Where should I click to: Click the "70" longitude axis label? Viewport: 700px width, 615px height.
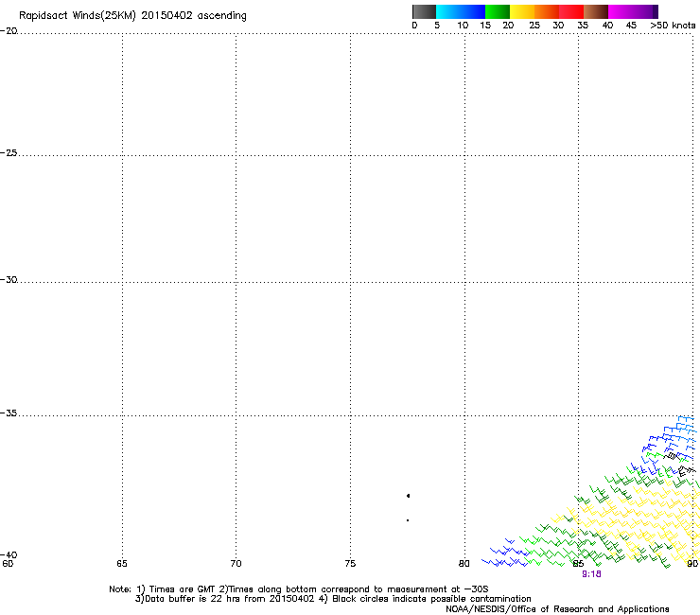click(236, 564)
